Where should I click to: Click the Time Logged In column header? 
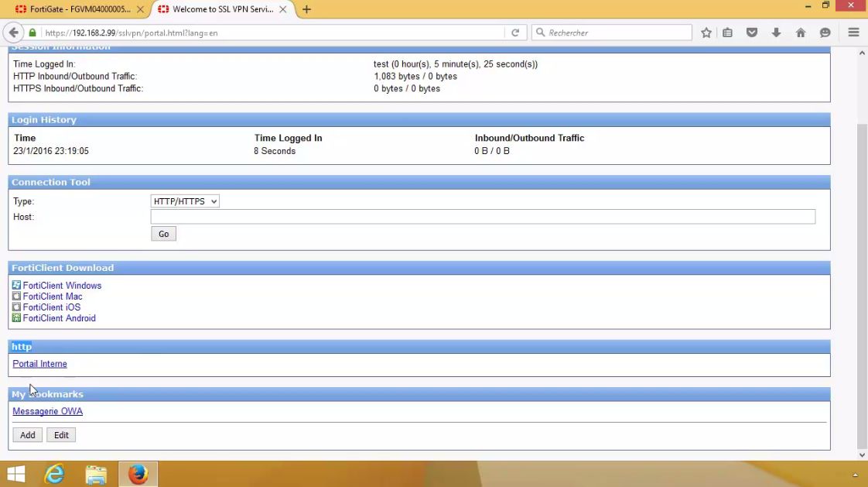(288, 138)
